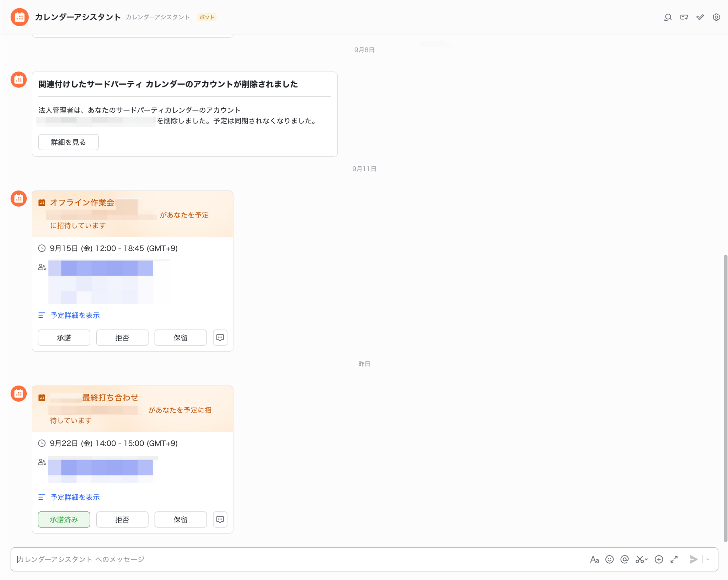Open the chat search (magnifier icon)
Image resolution: width=728 pixels, height=580 pixels.
(668, 17)
